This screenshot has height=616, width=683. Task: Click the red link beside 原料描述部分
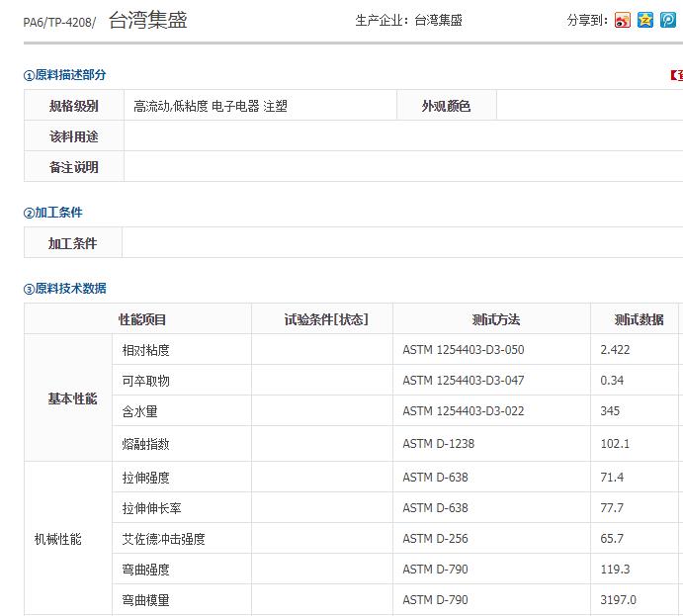pos(677,75)
